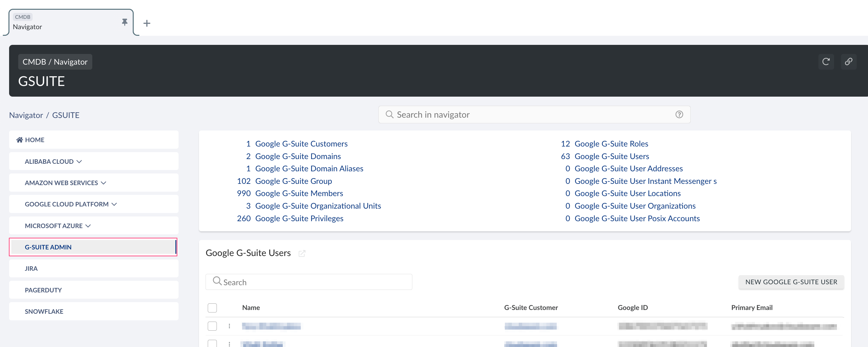Open GSUITE breadcrumb link

pyautogui.click(x=66, y=115)
